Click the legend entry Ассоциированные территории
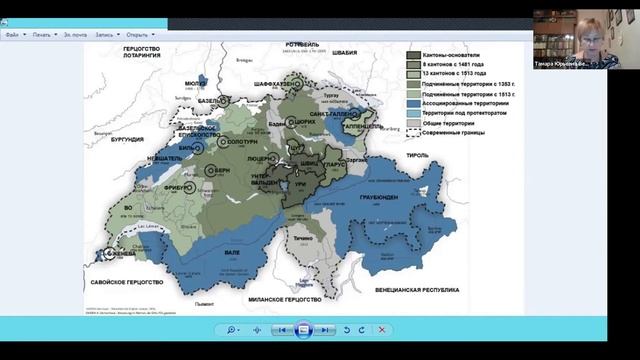The width and height of the screenshot is (640, 360). 465,104
